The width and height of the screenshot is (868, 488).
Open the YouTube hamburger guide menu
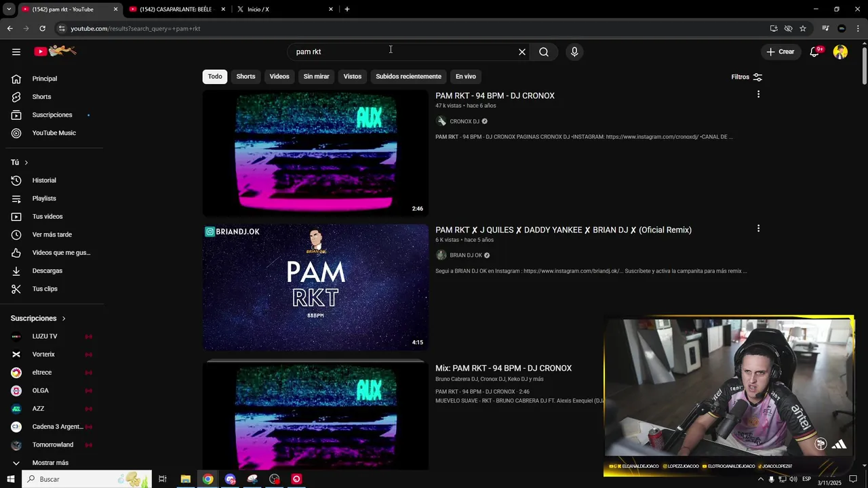click(x=16, y=52)
